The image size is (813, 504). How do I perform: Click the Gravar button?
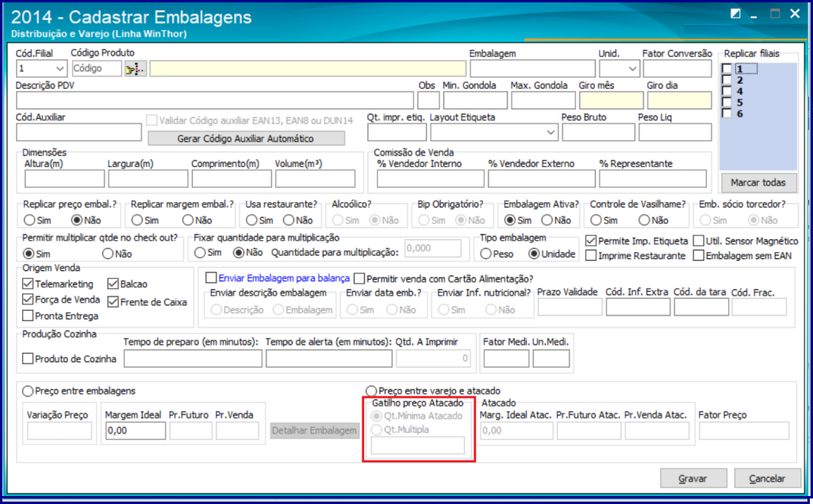point(693,479)
